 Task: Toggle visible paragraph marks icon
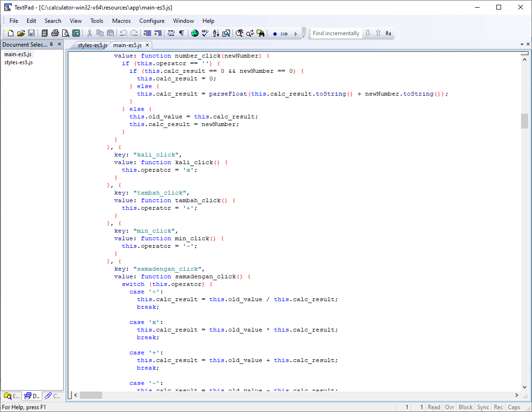click(182, 33)
